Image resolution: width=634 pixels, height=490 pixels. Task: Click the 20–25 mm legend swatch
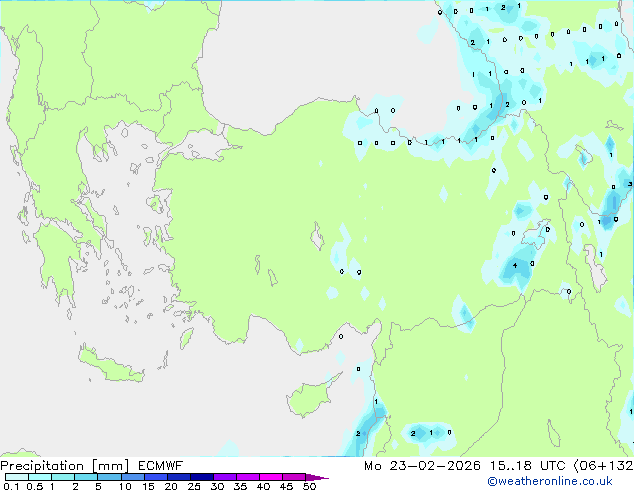pyautogui.click(x=178, y=477)
